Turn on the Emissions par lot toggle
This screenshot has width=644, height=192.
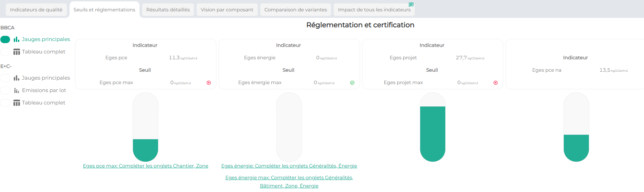(6, 90)
